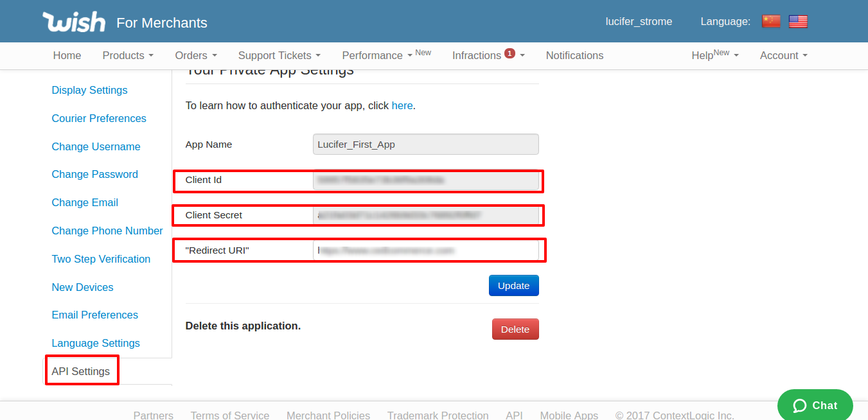Select Change Email in sidebar
868x420 pixels.
(85, 203)
